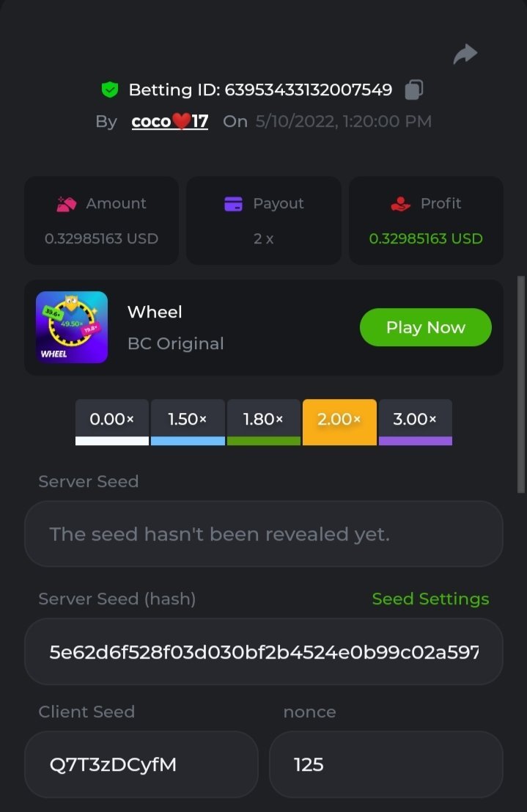This screenshot has height=812, width=527.
Task: Click the Payout card icon
Action: point(233,204)
